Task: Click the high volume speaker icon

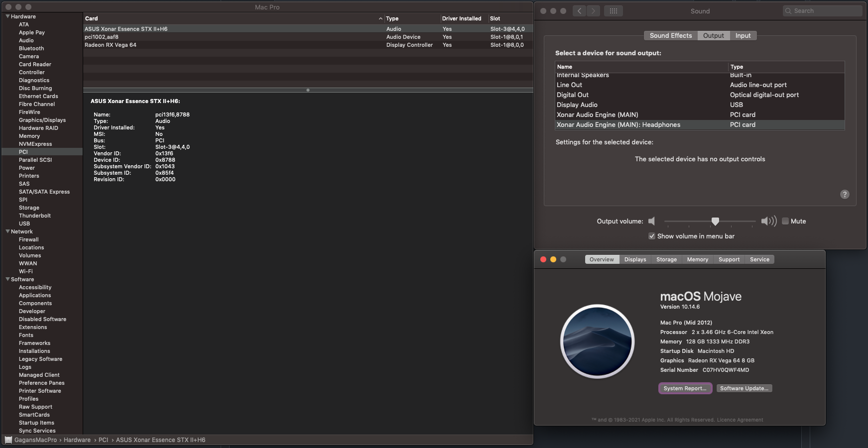Action: [769, 221]
